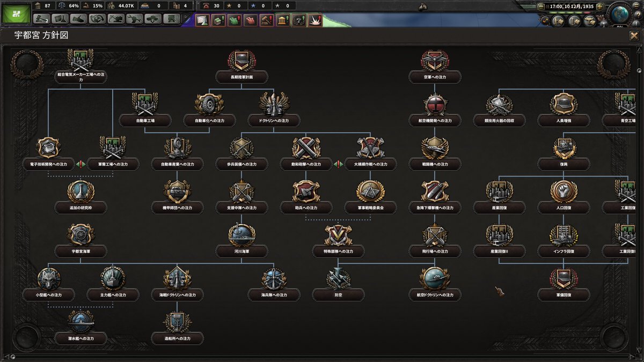Select the 自動車産業への注力 focus

click(177, 153)
